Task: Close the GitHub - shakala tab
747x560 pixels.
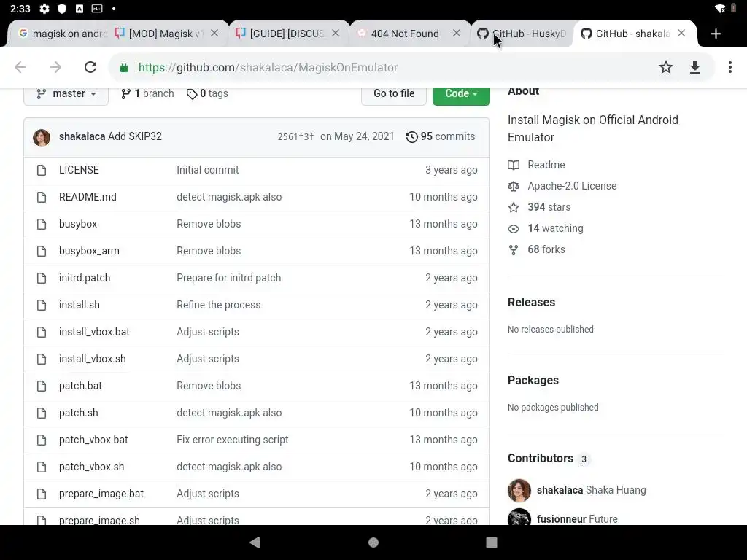Action: (x=681, y=33)
